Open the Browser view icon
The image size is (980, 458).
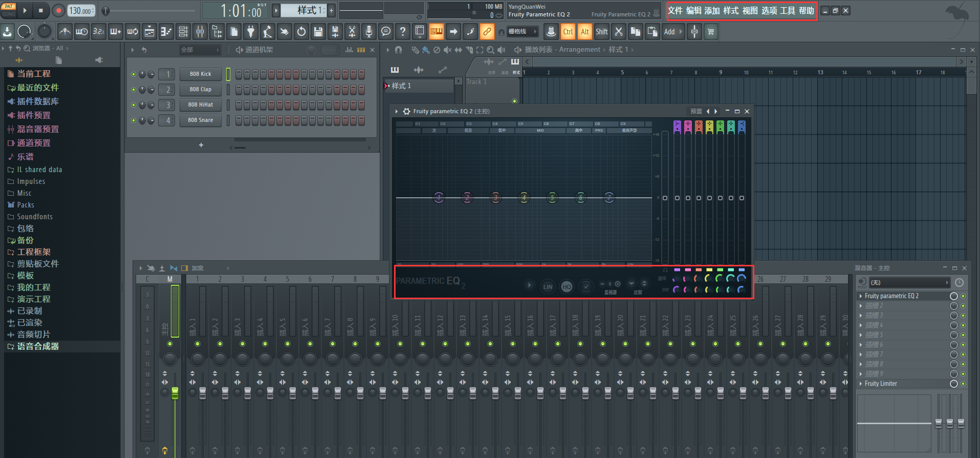click(x=217, y=32)
